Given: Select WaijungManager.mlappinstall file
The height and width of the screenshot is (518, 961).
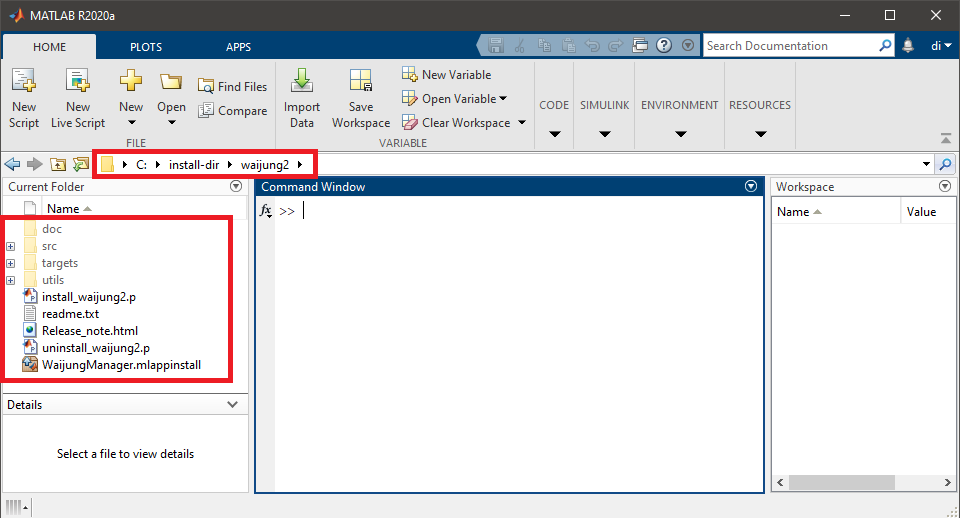Looking at the screenshot, I should coord(121,365).
